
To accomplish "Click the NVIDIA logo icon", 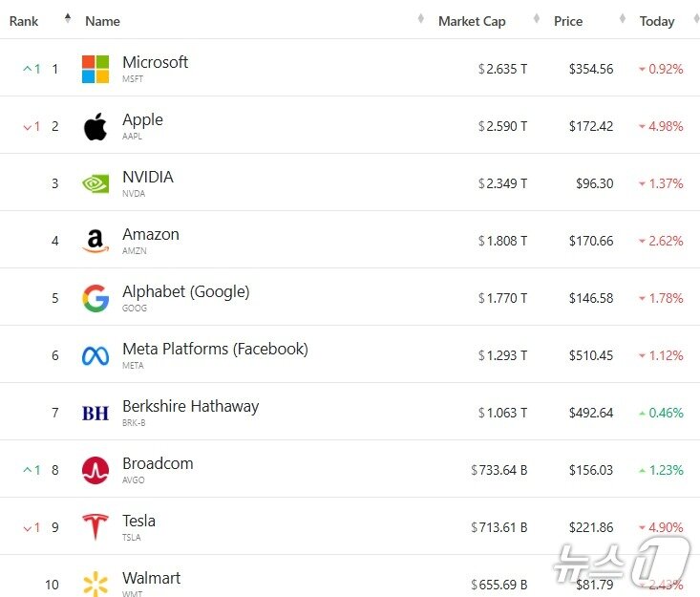I will coord(95,183).
